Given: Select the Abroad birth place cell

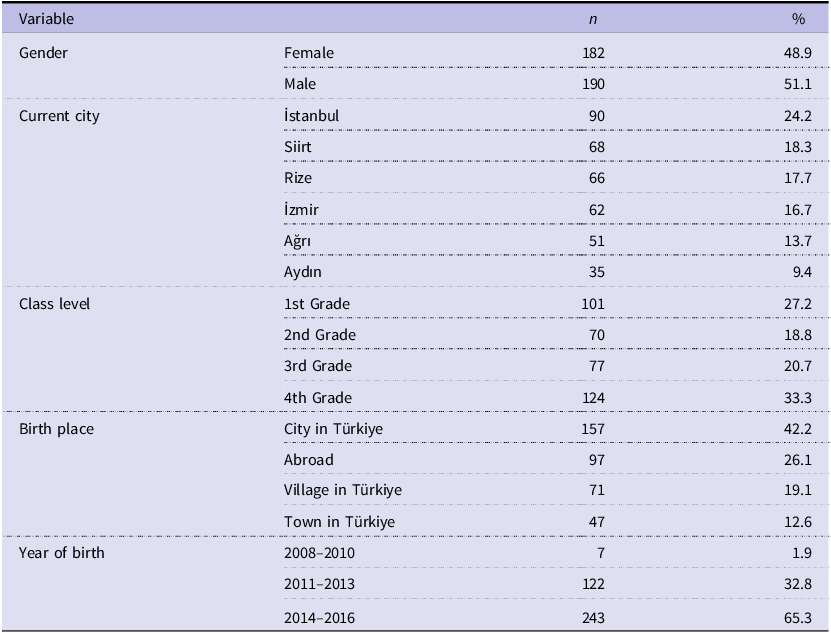Looking at the screenshot, I should pos(309,460).
